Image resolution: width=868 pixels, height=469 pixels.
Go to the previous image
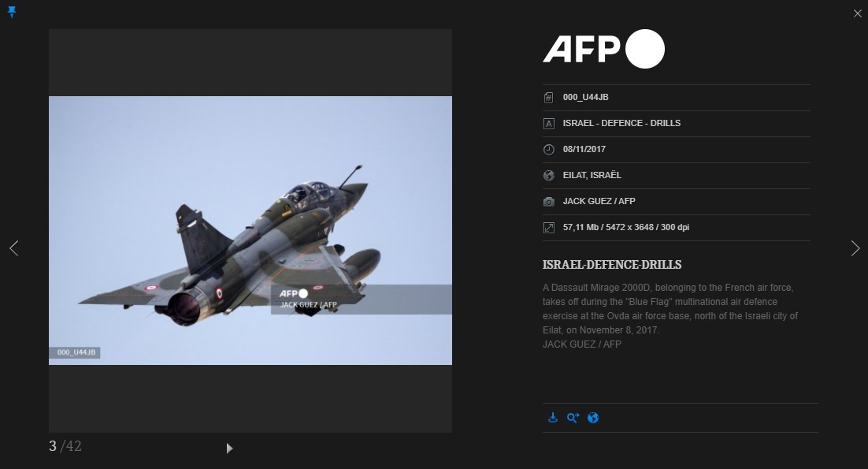13,248
